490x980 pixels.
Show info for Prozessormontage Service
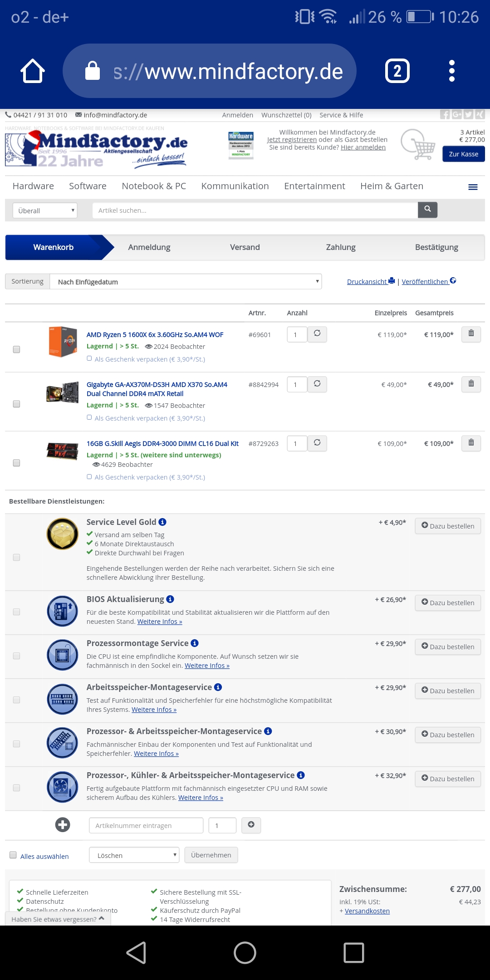point(195,643)
